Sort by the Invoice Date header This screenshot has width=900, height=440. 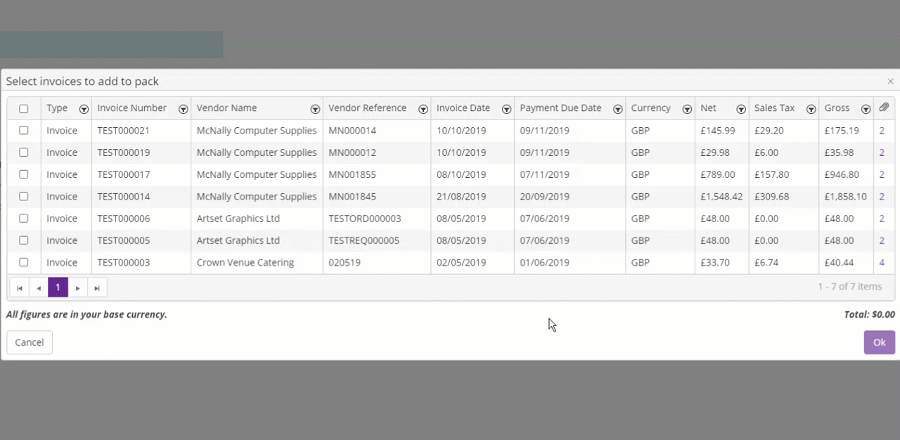(x=463, y=108)
